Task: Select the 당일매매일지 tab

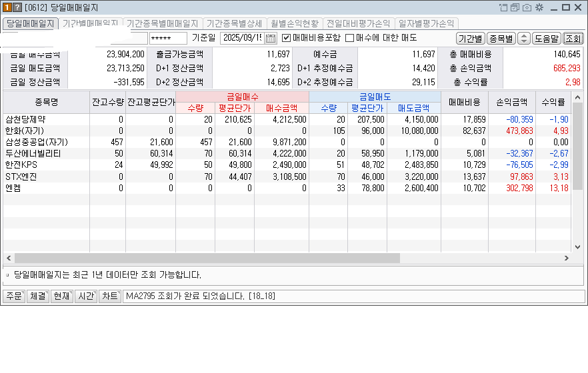Action: 31,23
